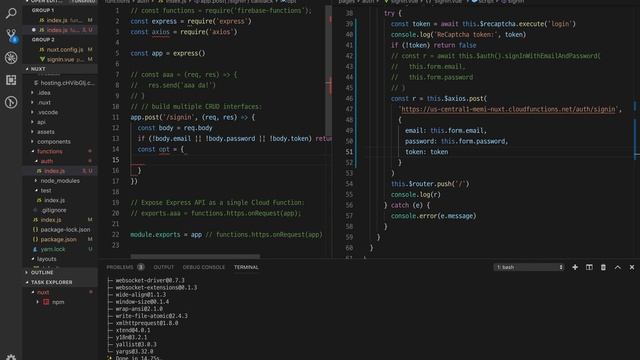Image resolution: width=640 pixels, height=360 pixels.
Task: Select index.js inside auth folder
Action: [x=54, y=171]
